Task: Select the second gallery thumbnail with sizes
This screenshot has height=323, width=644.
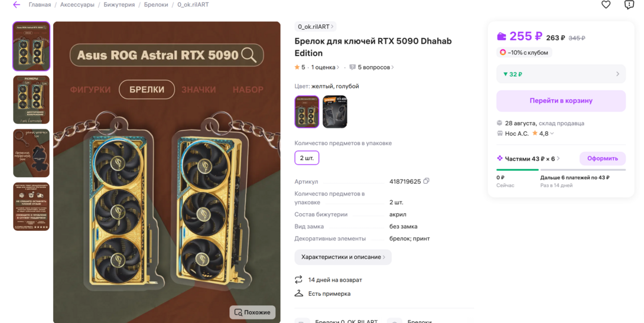Action: (x=31, y=100)
